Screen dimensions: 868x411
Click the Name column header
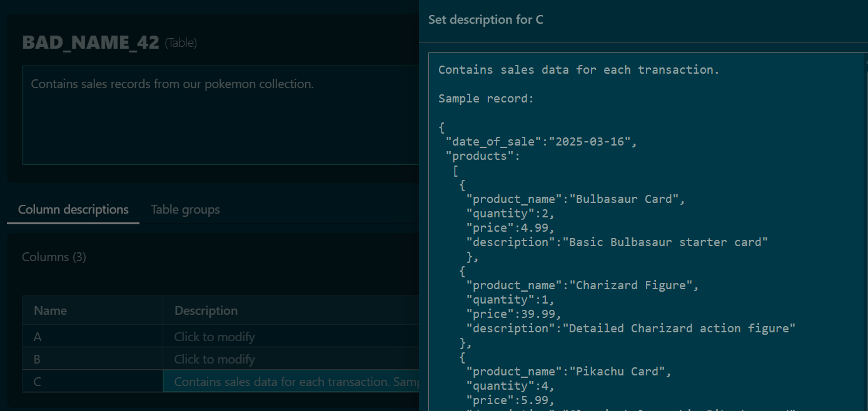point(51,310)
